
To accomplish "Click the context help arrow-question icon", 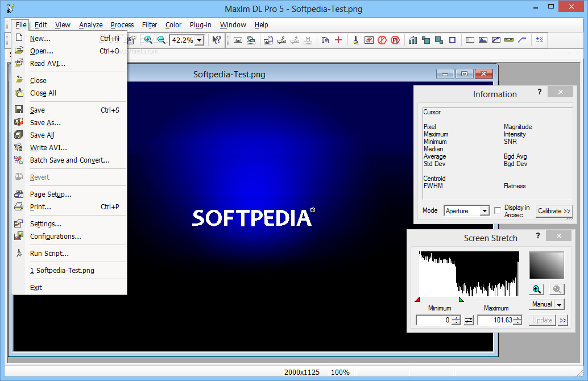I will pyautogui.click(x=216, y=40).
